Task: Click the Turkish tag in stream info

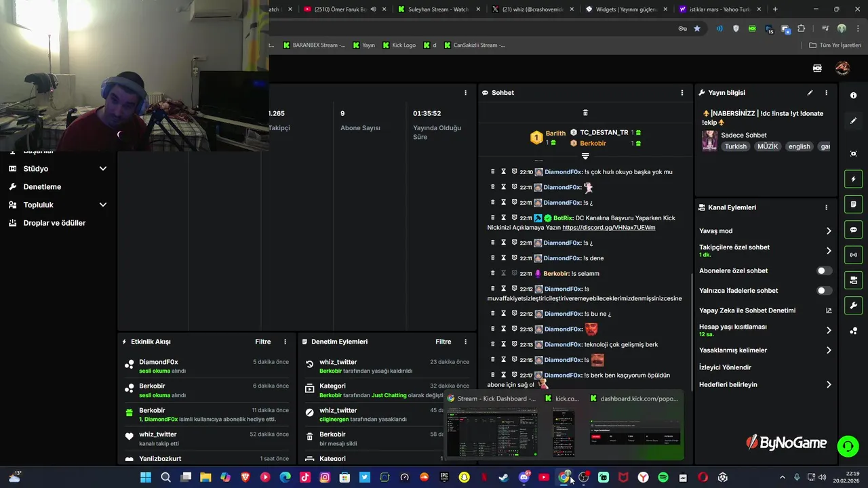Action: coord(735,146)
